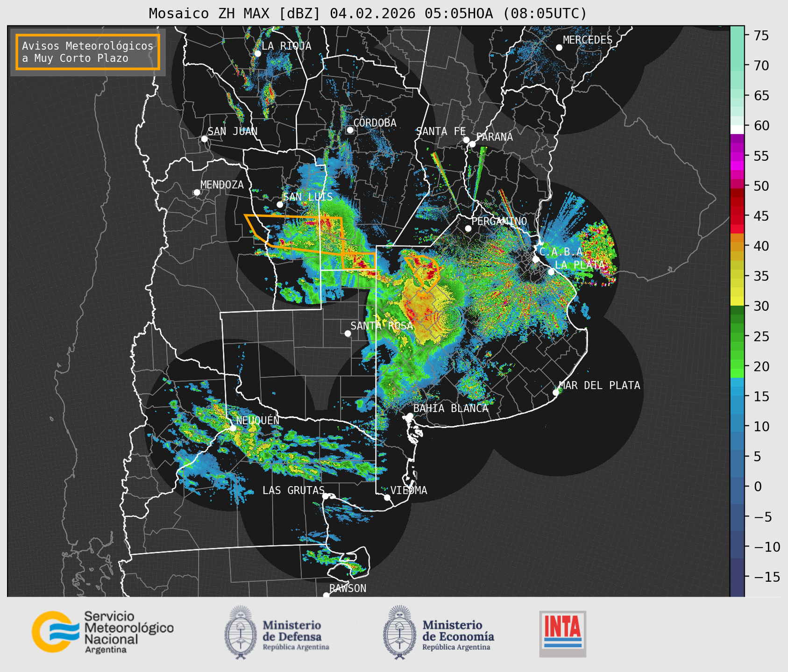Image resolution: width=788 pixels, height=672 pixels.
Task: Click the C.A.B.A city marker dot
Action: click(x=536, y=259)
